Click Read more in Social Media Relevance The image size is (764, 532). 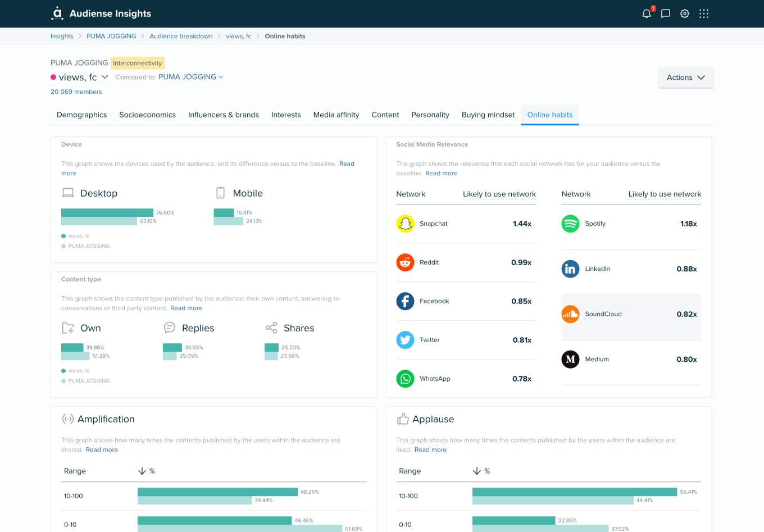click(442, 174)
